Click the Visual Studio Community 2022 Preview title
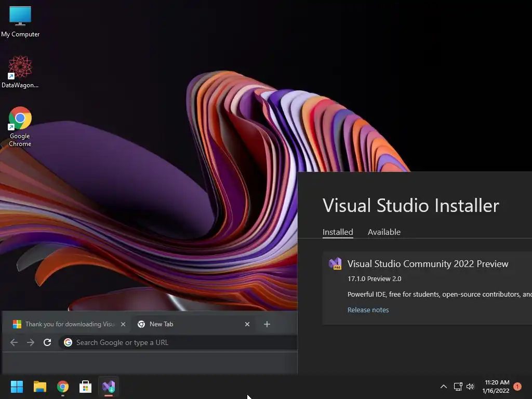The image size is (532, 399). click(428, 263)
